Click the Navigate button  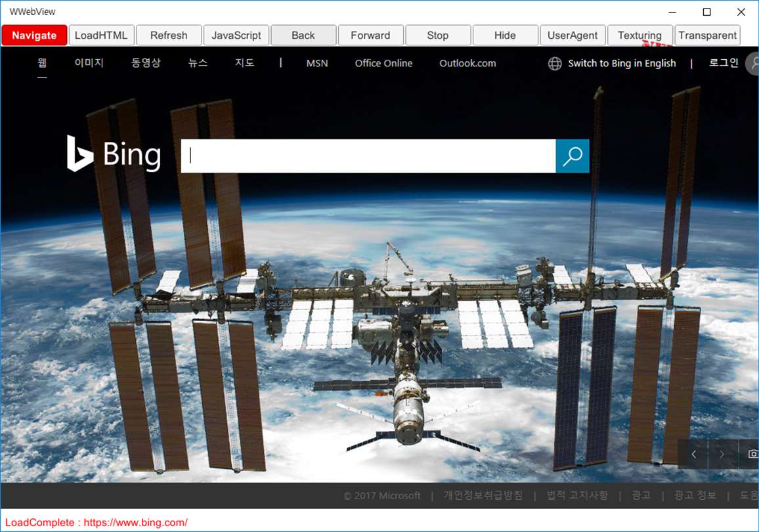pos(34,35)
